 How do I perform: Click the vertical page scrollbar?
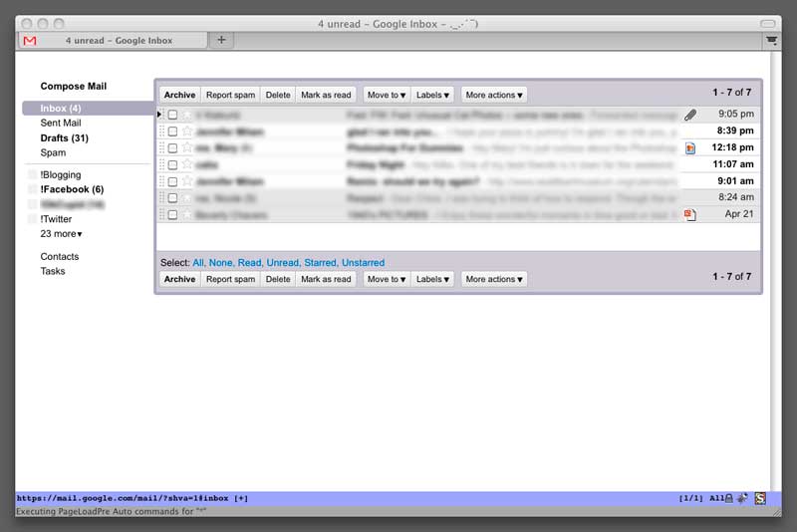coord(775,270)
